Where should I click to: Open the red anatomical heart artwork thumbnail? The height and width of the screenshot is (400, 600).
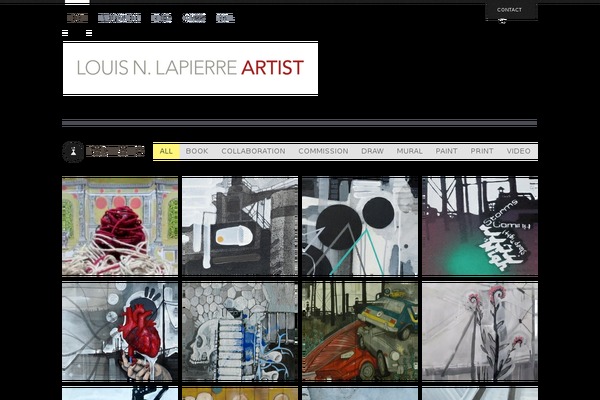(120, 331)
